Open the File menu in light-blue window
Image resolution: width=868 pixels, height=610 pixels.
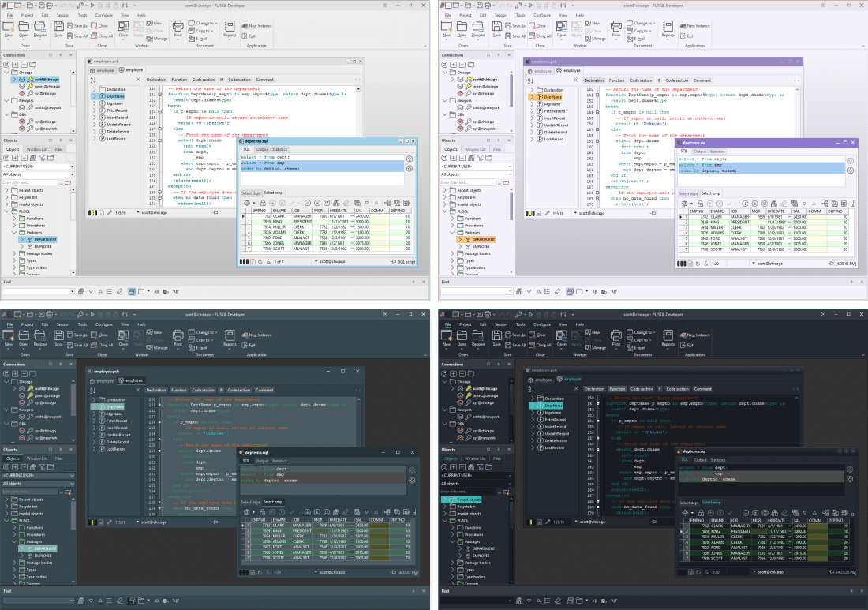coord(10,15)
